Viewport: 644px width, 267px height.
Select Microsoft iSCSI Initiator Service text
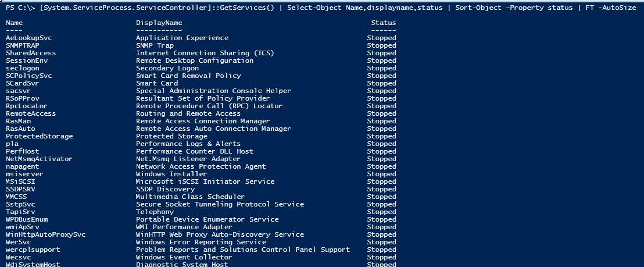[205, 181]
